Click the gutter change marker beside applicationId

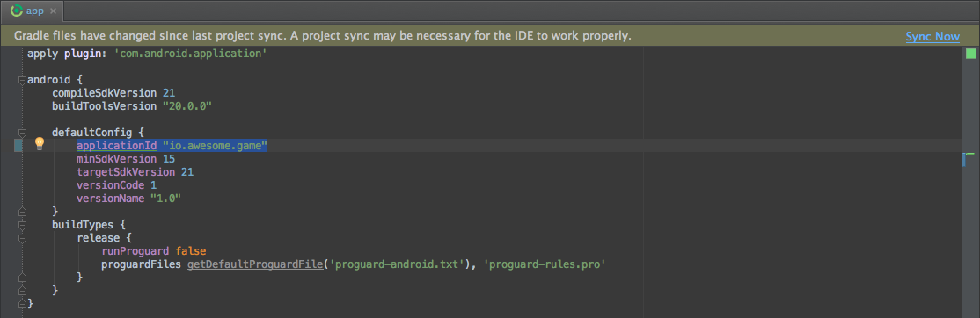point(18,145)
